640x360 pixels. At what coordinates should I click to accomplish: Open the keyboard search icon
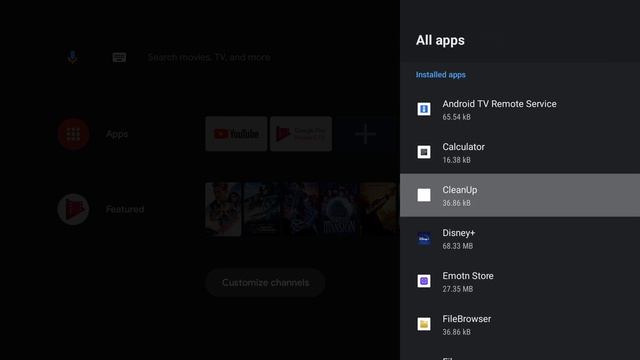tap(119, 57)
